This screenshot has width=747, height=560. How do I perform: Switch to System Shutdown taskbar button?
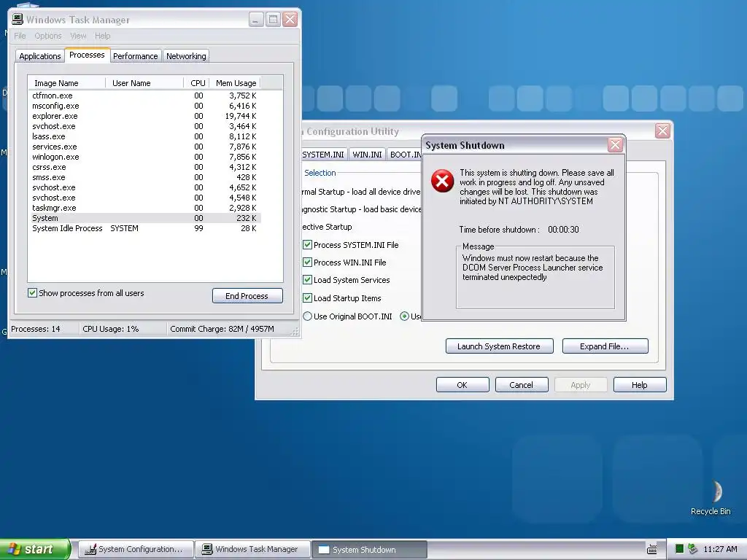click(369, 550)
